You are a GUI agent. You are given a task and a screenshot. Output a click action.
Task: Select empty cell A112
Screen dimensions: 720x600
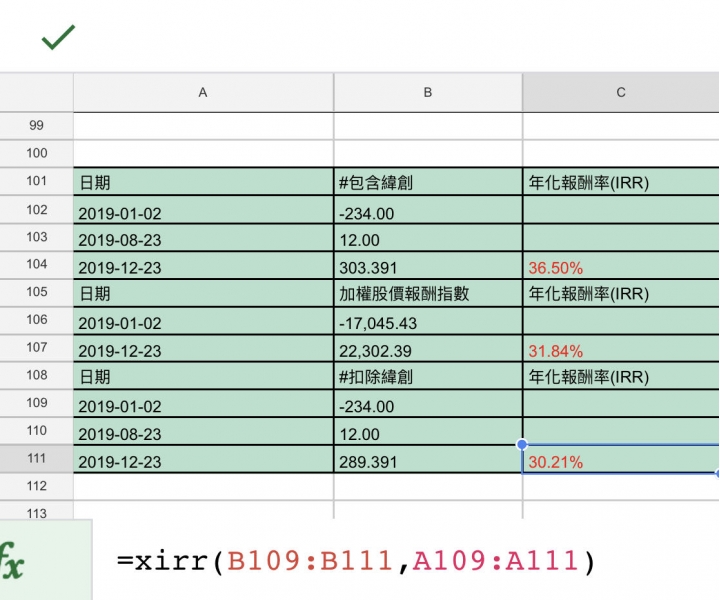point(203,487)
